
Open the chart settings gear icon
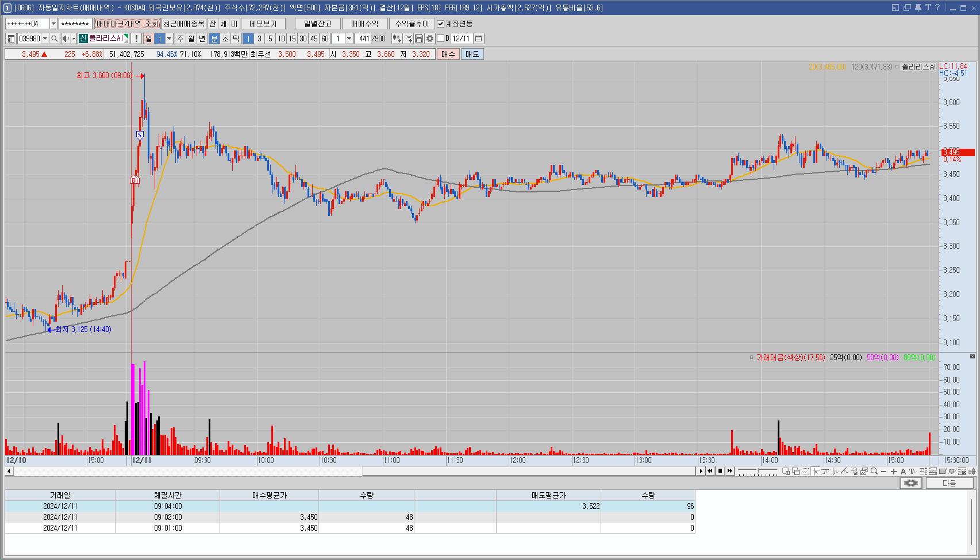pos(429,38)
